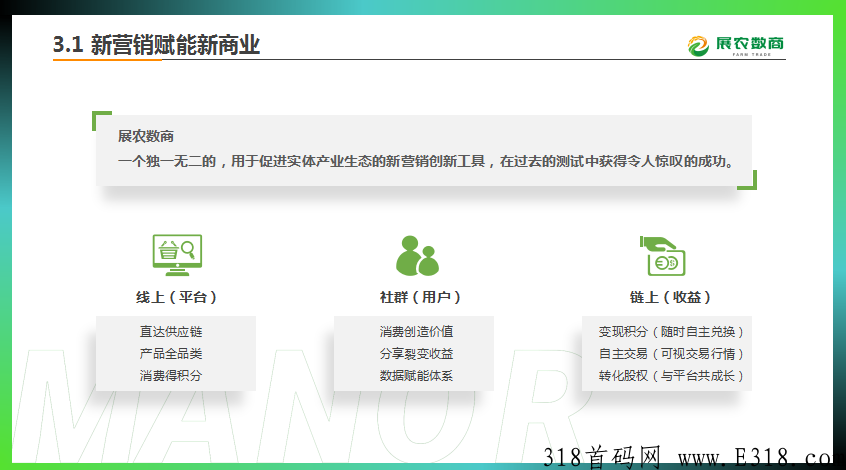Click the text 产品全品类
The width and height of the screenshot is (846, 470).
(171, 353)
